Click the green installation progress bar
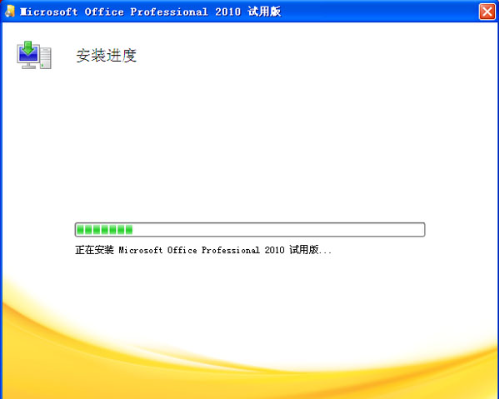 [x=250, y=230]
